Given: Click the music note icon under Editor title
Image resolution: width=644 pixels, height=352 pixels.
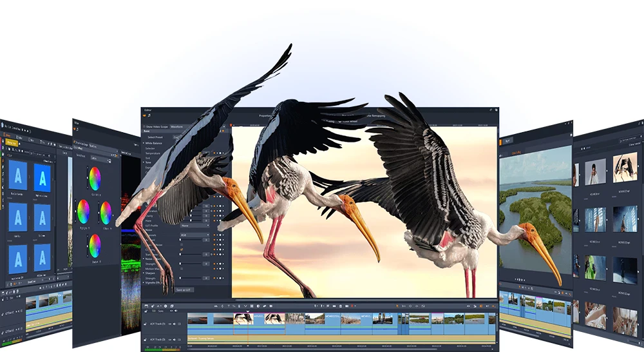Looking at the screenshot, I should click(x=149, y=115).
